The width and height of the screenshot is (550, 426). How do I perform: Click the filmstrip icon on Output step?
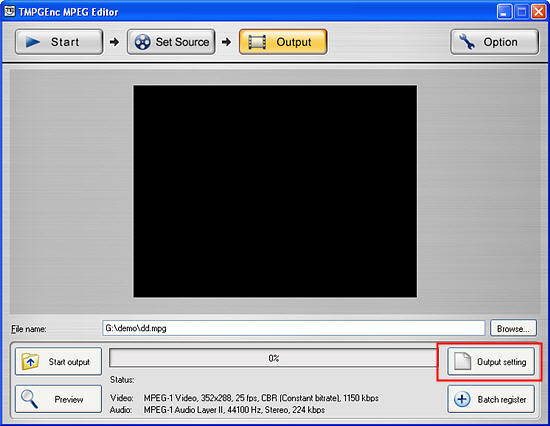point(257,42)
